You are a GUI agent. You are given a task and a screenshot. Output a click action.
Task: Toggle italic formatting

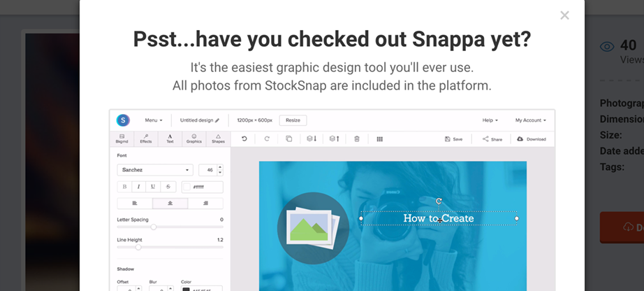coord(139,187)
